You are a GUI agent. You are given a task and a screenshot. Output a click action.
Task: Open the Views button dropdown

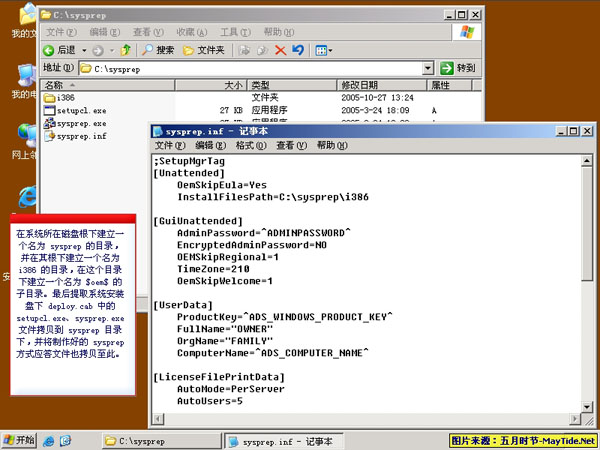pos(323,50)
